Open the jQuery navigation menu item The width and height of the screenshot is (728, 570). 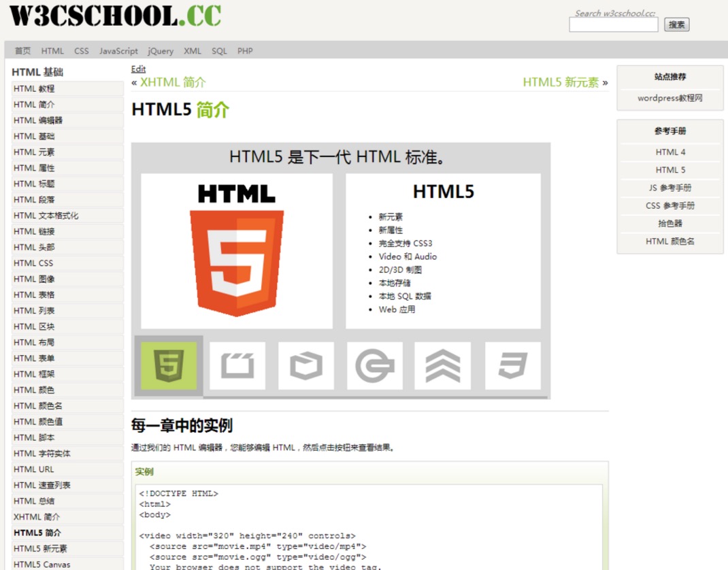(161, 51)
